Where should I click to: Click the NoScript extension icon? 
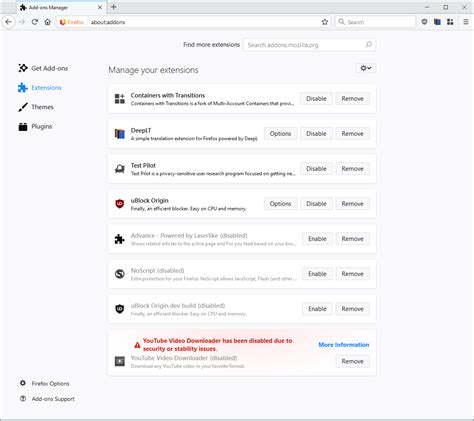click(120, 274)
